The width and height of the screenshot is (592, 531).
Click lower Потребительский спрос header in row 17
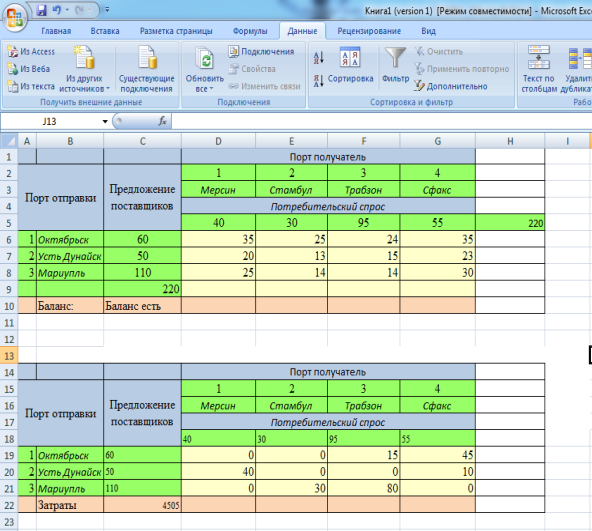tap(328, 422)
